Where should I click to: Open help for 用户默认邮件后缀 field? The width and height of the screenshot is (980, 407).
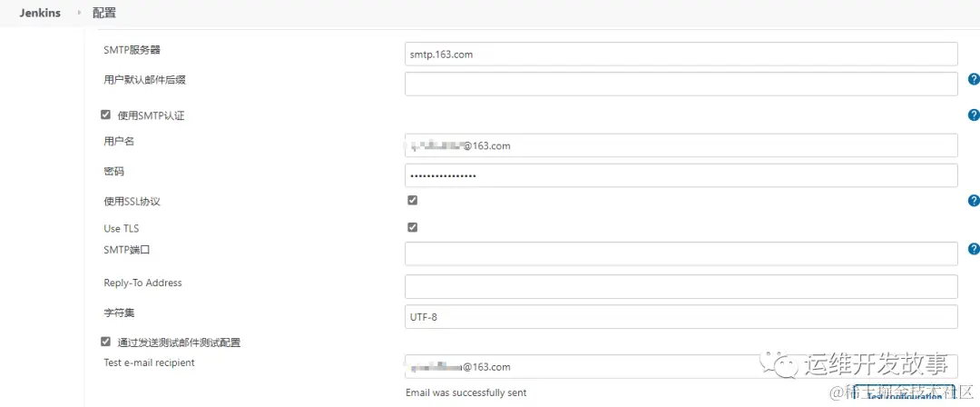click(973, 79)
